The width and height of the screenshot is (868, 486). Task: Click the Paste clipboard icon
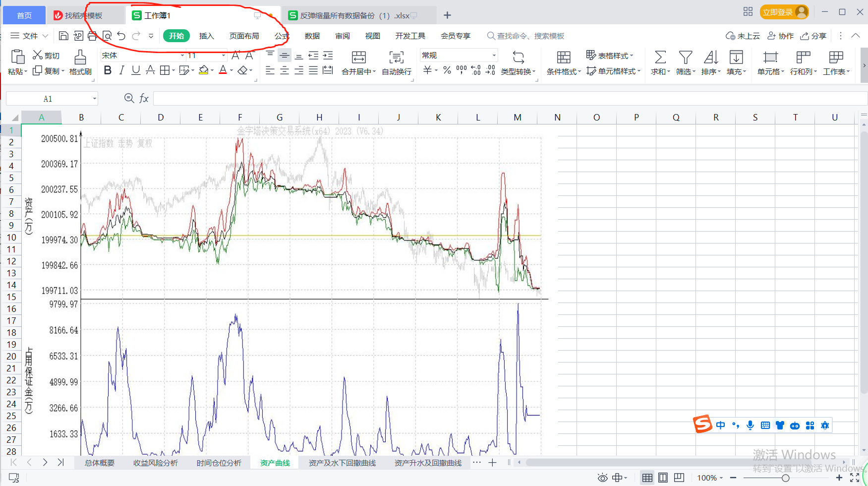18,57
